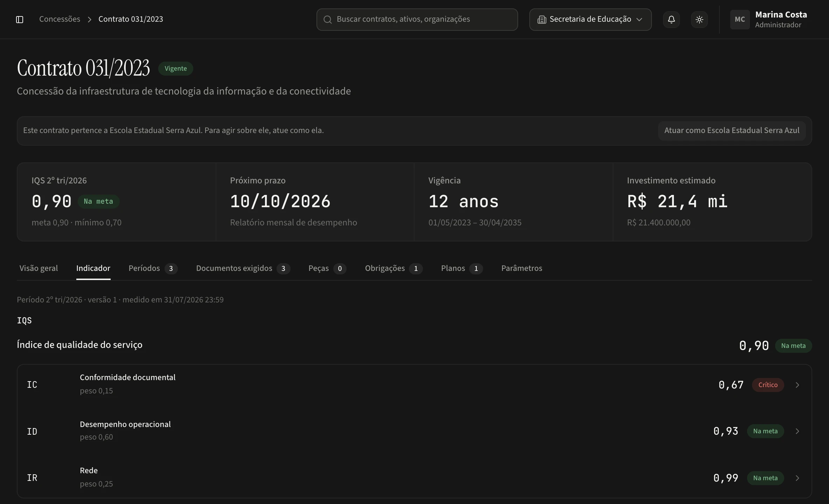This screenshot has width=829, height=504.
Task: Click Relatório mensal de desempenho text
Action: [293, 223]
